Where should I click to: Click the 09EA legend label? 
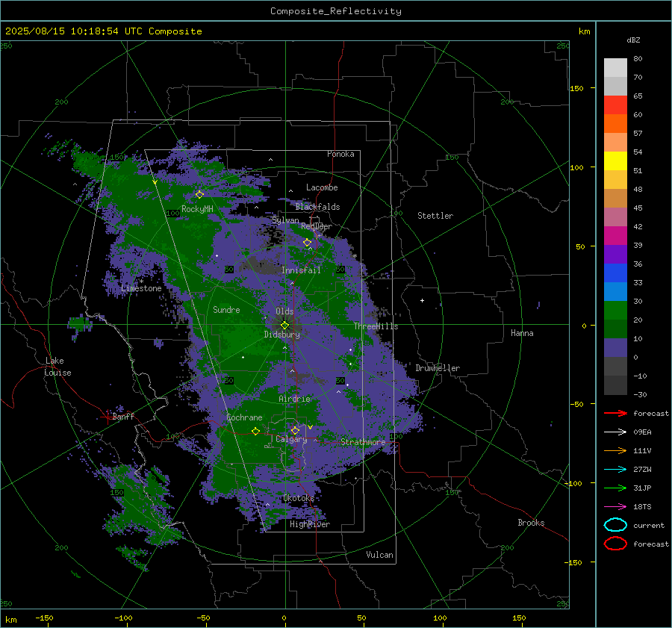pos(642,432)
